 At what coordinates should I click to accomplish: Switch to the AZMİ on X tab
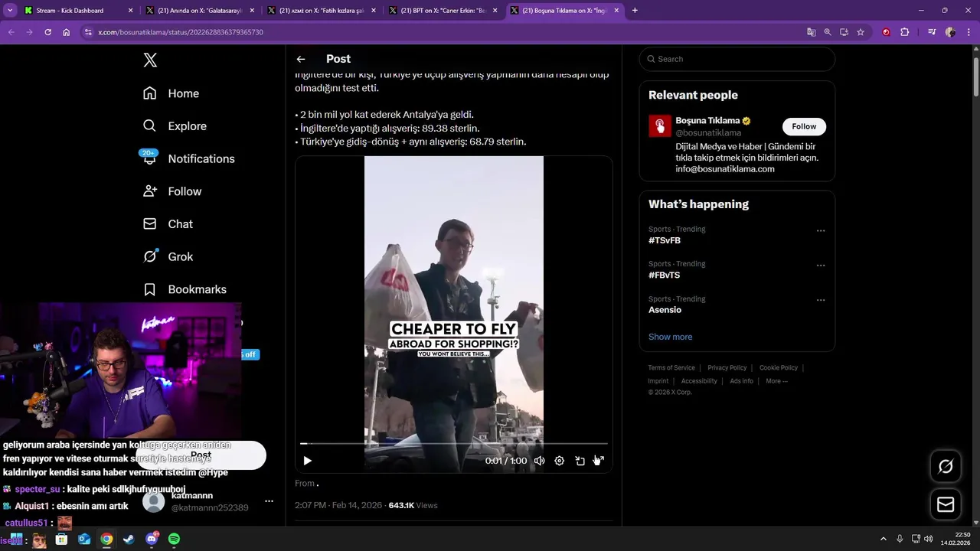[321, 11]
